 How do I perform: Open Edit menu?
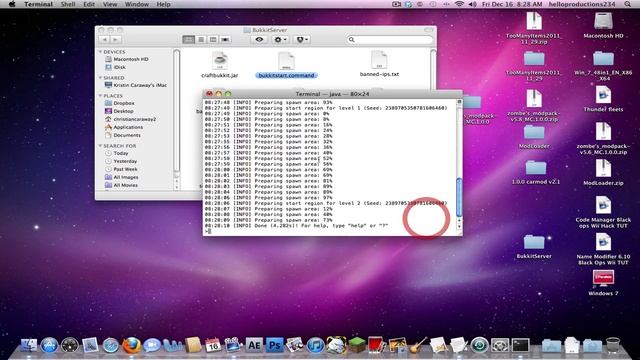coord(89,4)
